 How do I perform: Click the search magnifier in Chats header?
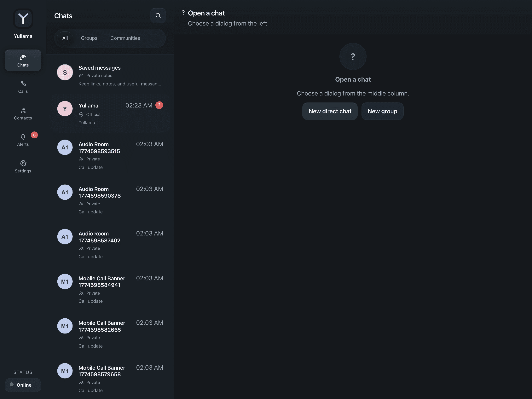[x=158, y=16]
